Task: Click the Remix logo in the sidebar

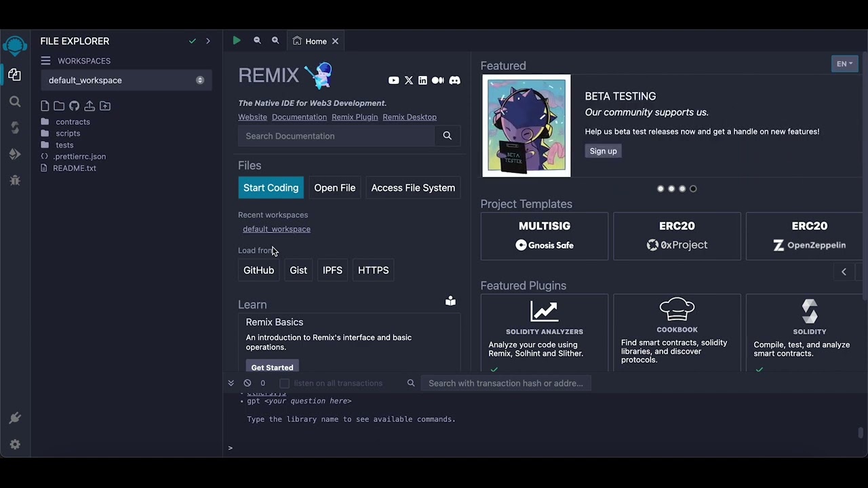Action: (x=15, y=46)
